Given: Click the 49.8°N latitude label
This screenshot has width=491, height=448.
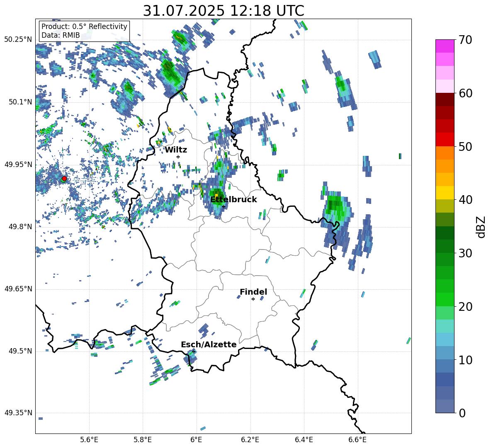Looking at the screenshot, I should point(20,227).
